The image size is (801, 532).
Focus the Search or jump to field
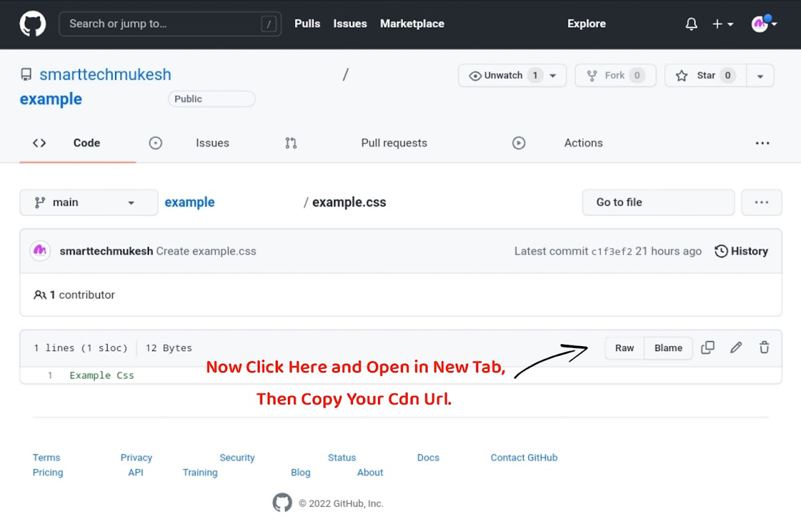(x=170, y=24)
